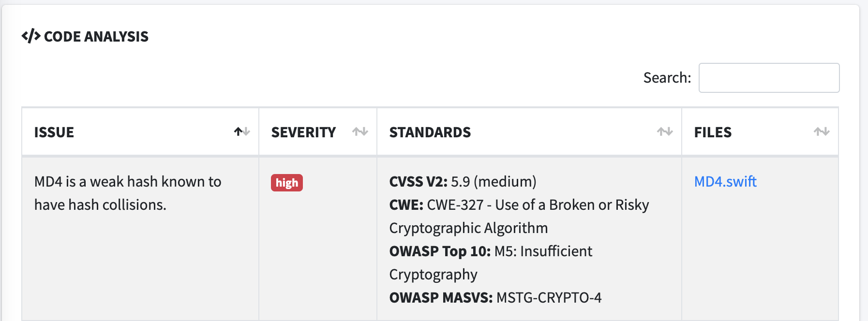Click the FILES column header label
Viewport: 868px width, 321px height.
click(x=713, y=132)
